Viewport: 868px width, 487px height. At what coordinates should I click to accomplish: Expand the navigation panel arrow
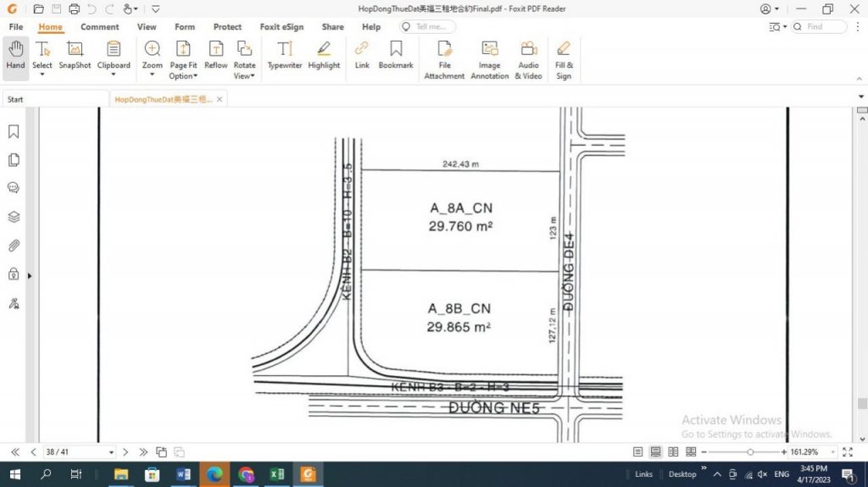click(30, 275)
